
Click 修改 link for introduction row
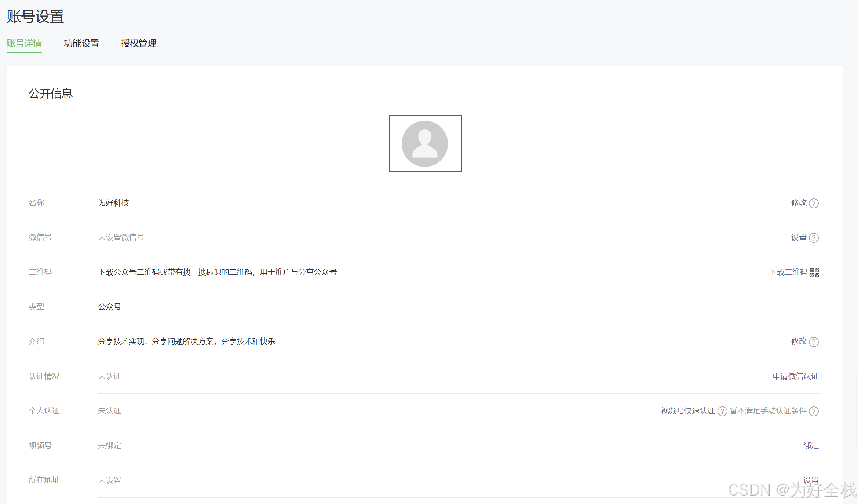pos(799,342)
